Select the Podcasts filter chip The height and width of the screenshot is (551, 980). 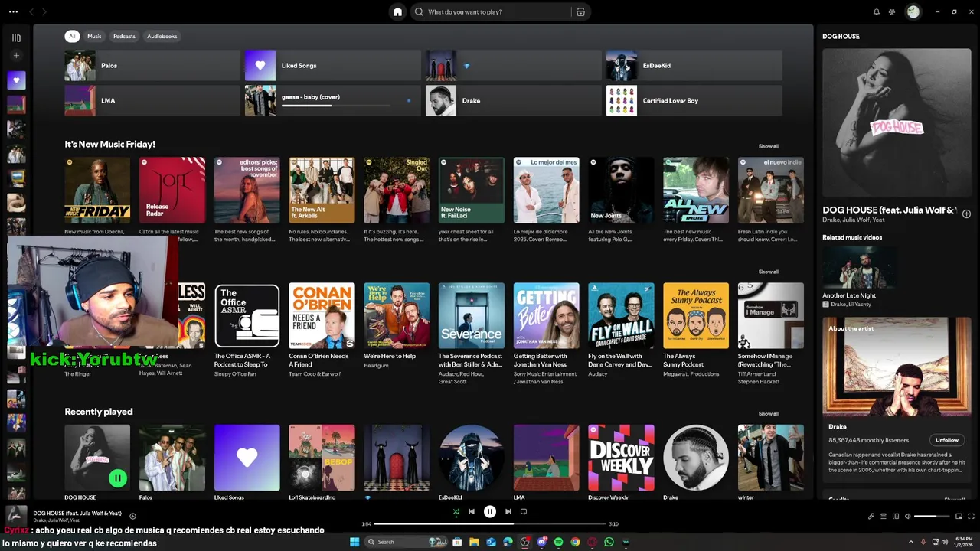click(124, 36)
